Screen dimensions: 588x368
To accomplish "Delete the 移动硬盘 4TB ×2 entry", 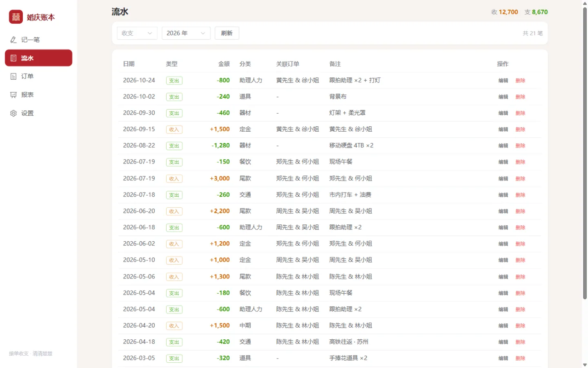I will [x=520, y=146].
